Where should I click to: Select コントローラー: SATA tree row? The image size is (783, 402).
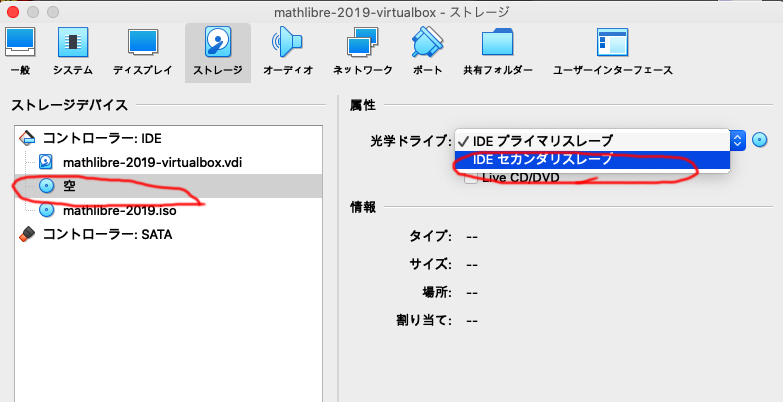point(169,234)
